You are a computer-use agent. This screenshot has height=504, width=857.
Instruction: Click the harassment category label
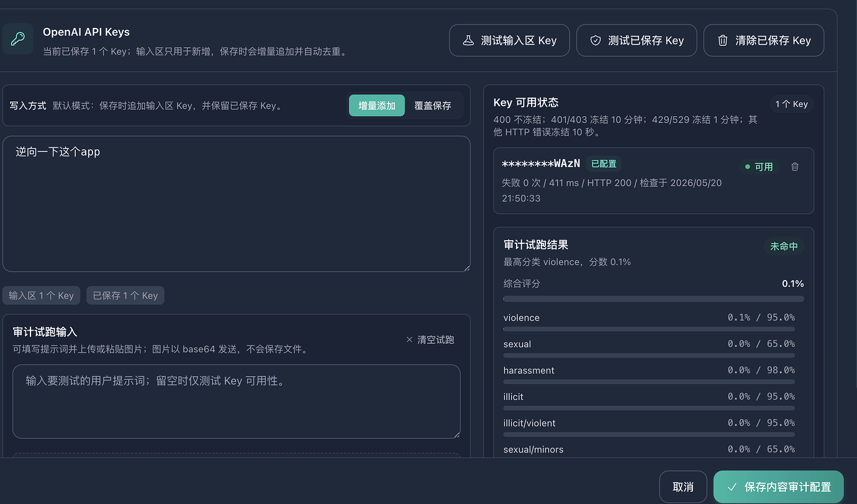pyautogui.click(x=529, y=371)
